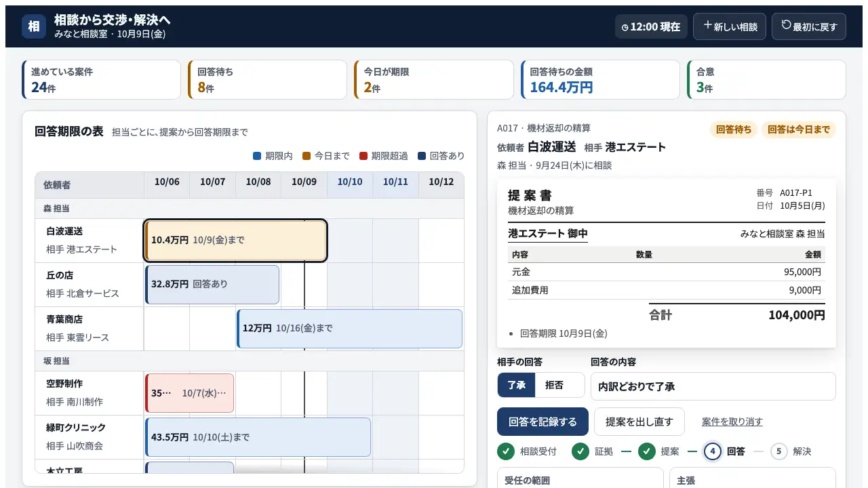Screen dimensions: 868x488
Task: Open the 新しい相談 button
Action: 730,26
